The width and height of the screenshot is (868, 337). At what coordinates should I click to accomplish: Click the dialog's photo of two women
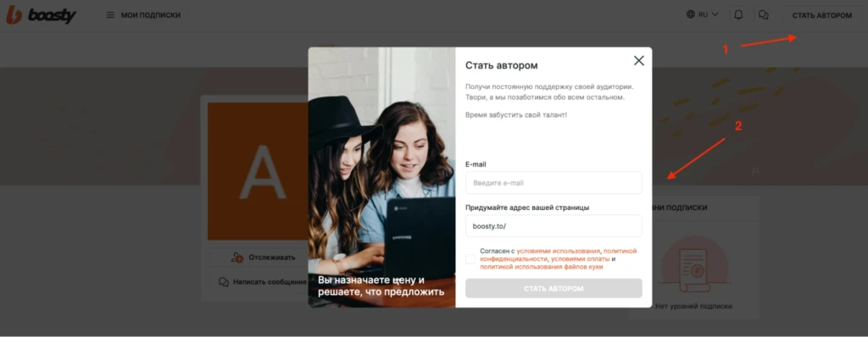(x=382, y=177)
